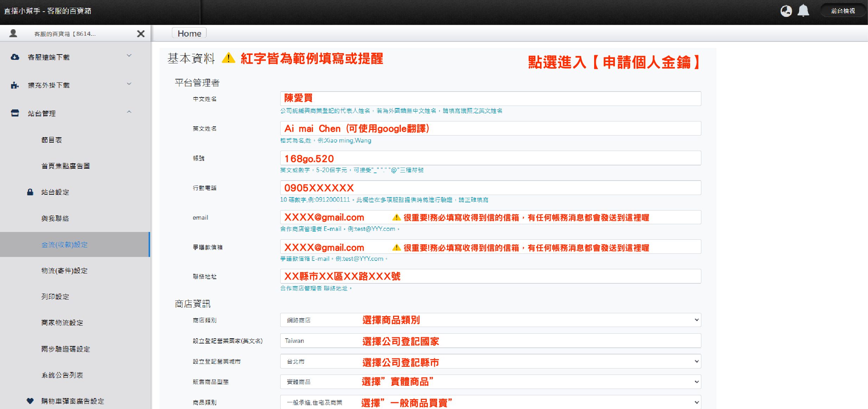Click the cloud download icon
This screenshot has width=868, height=409.
pos(15,57)
